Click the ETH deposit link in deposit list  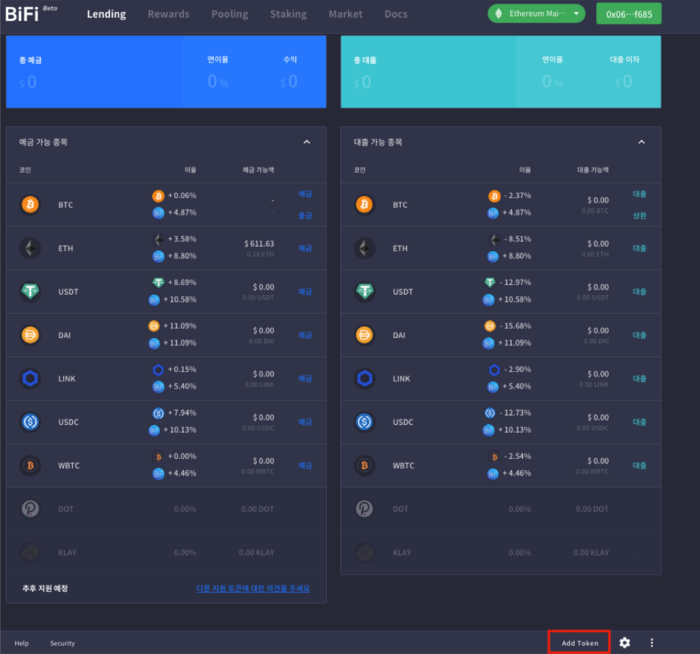[x=305, y=248]
